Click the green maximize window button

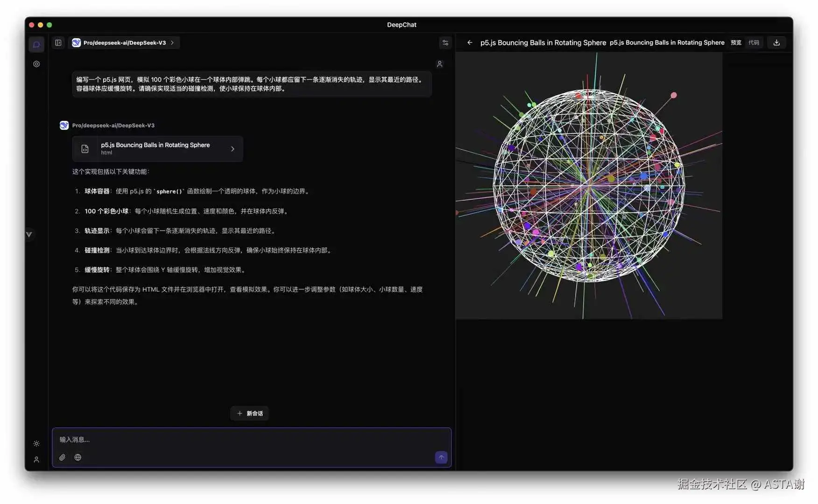(x=49, y=25)
